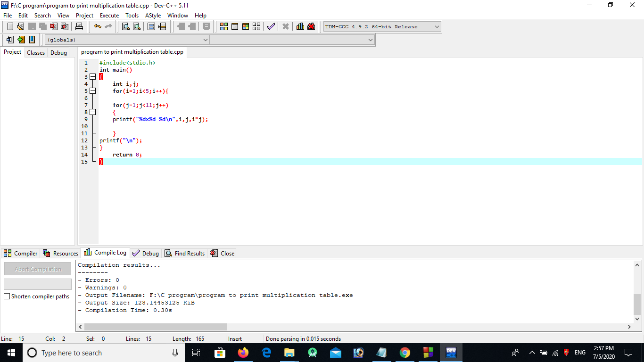
Task: Click the green-plus Toggle Bookmark icon
Action: (21, 40)
